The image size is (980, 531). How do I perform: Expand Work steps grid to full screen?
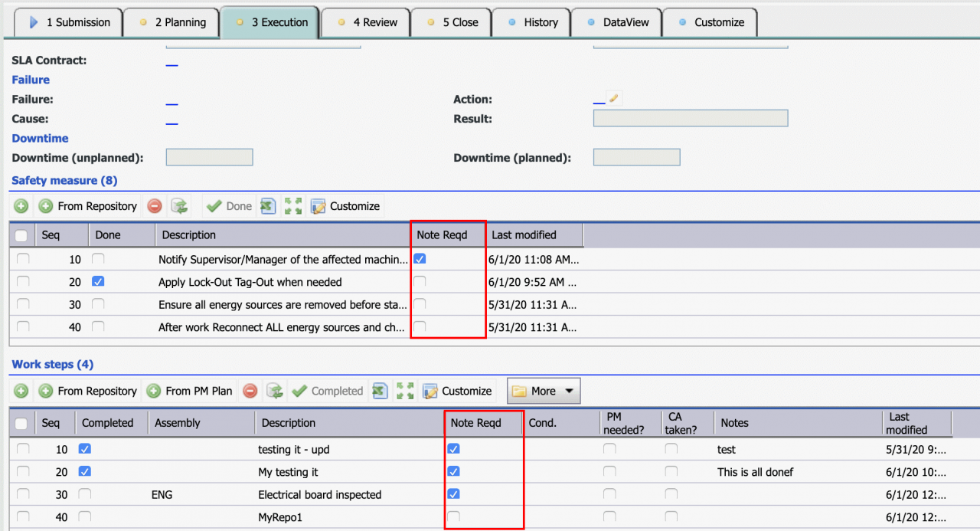coord(404,391)
